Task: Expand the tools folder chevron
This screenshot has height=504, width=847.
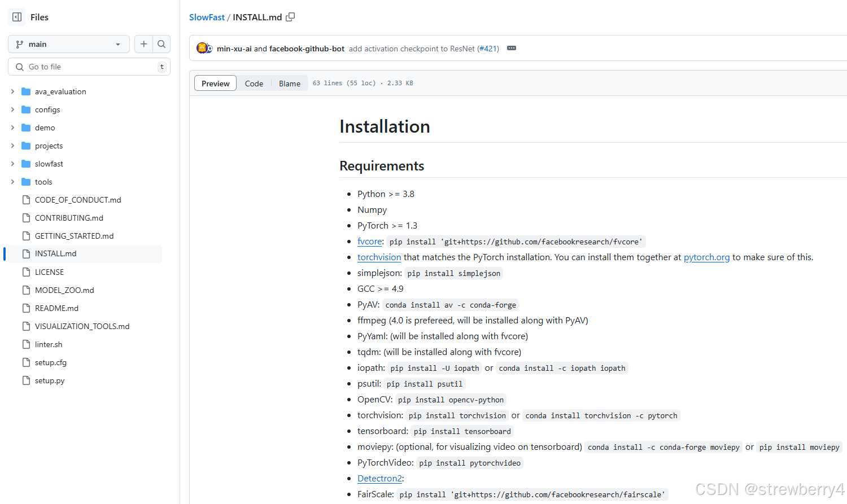Action: click(12, 182)
